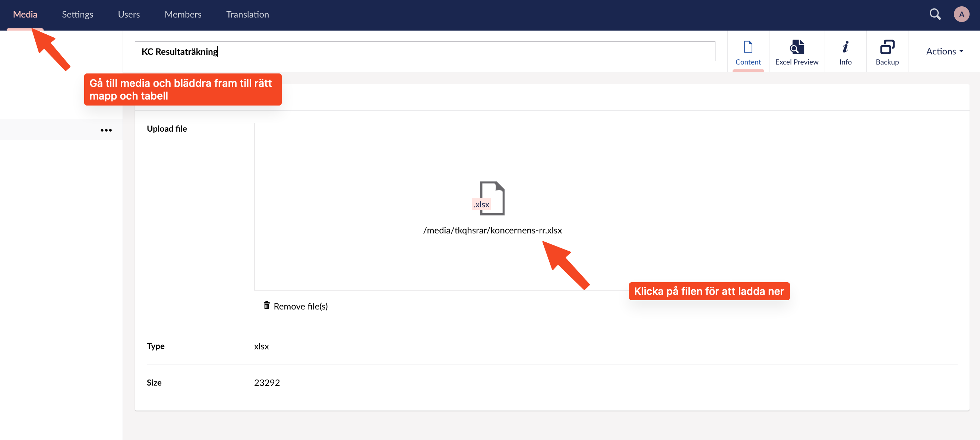The width and height of the screenshot is (980, 440).
Task: Open the search magnifier icon
Action: pos(935,15)
